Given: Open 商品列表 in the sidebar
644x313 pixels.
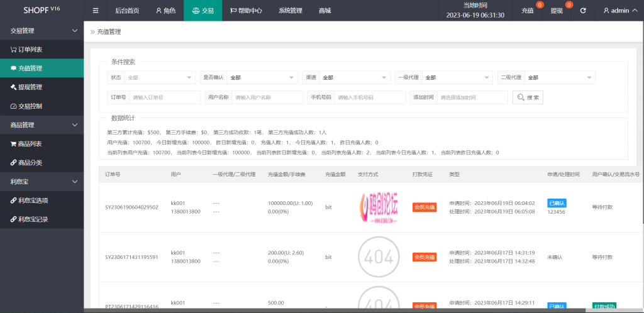Looking at the screenshot, I should (42, 144).
